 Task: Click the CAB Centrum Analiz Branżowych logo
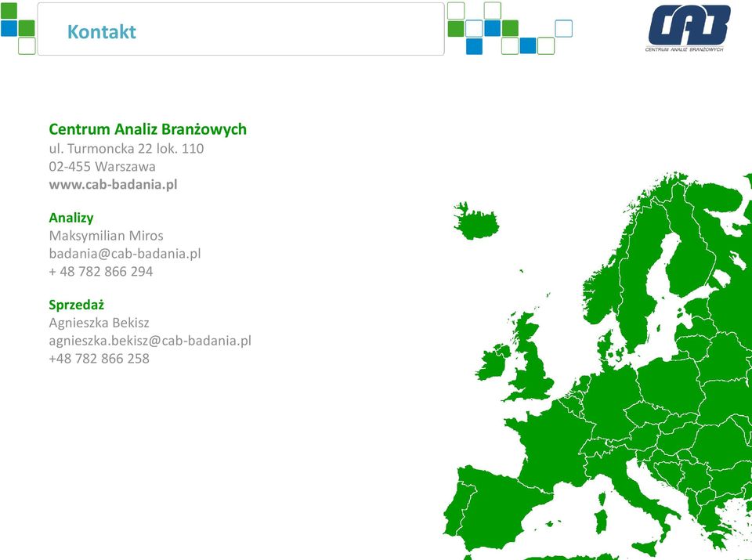tap(687, 28)
